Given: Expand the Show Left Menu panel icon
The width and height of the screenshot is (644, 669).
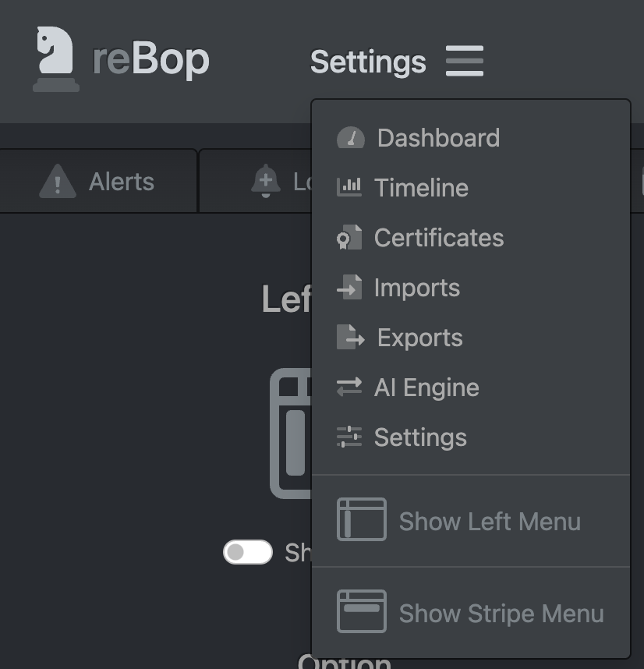Looking at the screenshot, I should click(361, 519).
